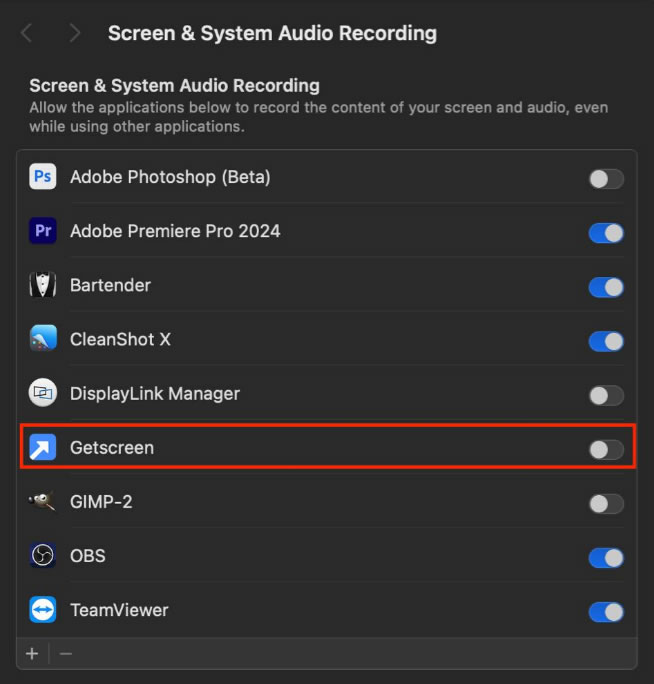Go forward with the right chevron

pyautogui.click(x=75, y=33)
